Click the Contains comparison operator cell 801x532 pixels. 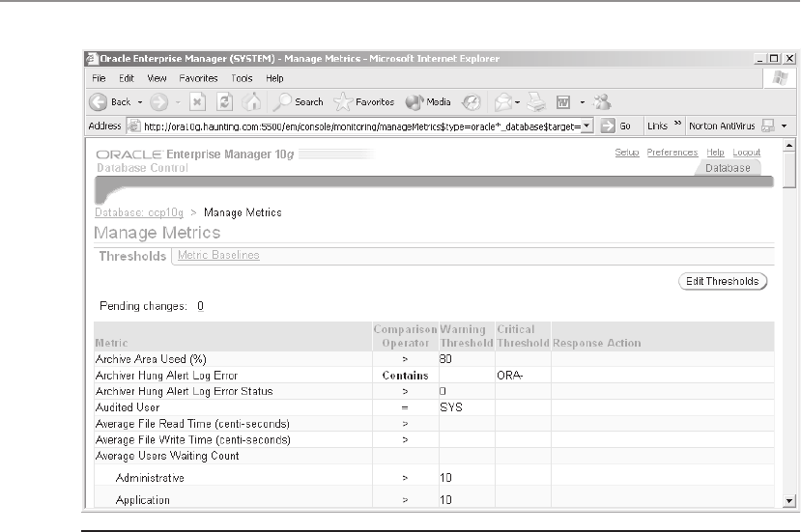click(x=405, y=376)
